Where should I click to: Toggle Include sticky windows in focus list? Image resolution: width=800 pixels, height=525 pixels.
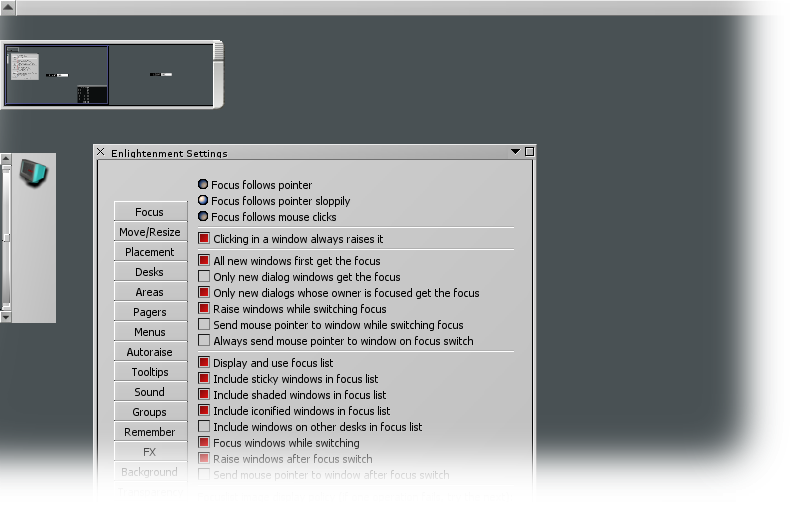click(x=204, y=379)
